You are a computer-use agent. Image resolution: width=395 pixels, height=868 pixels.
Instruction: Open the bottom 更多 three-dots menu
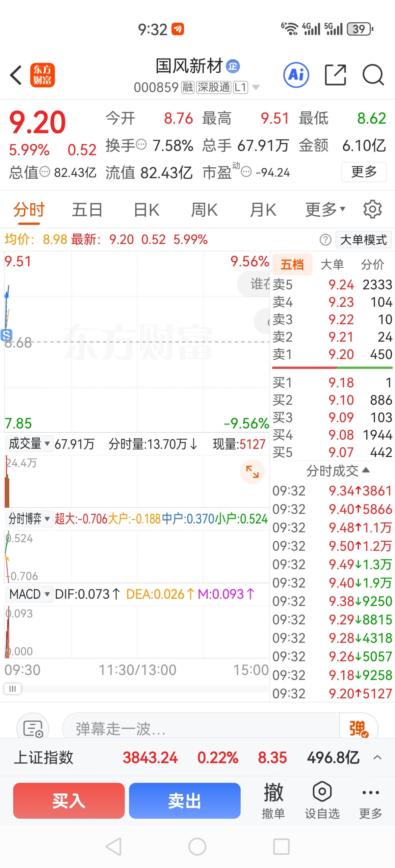coord(370,800)
